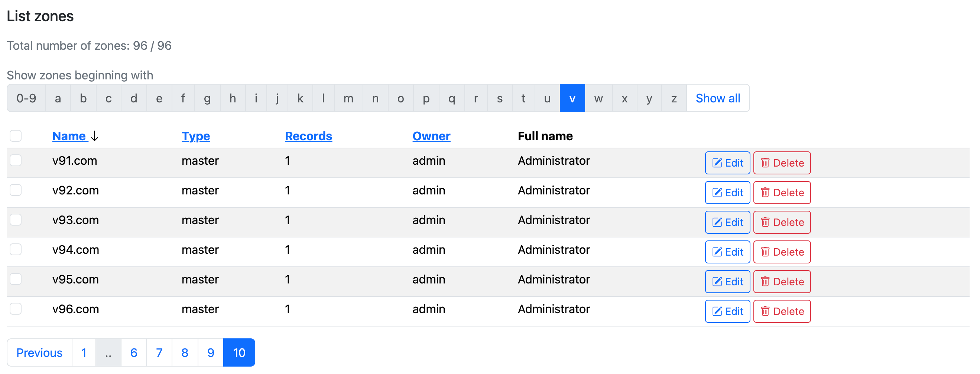The image size is (980, 374).
Task: Delete the v96.com zone
Action: pos(782,311)
